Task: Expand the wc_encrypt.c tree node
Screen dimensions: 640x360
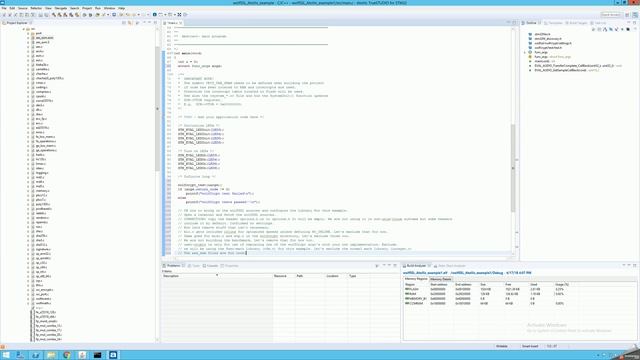Action: (x=28, y=290)
